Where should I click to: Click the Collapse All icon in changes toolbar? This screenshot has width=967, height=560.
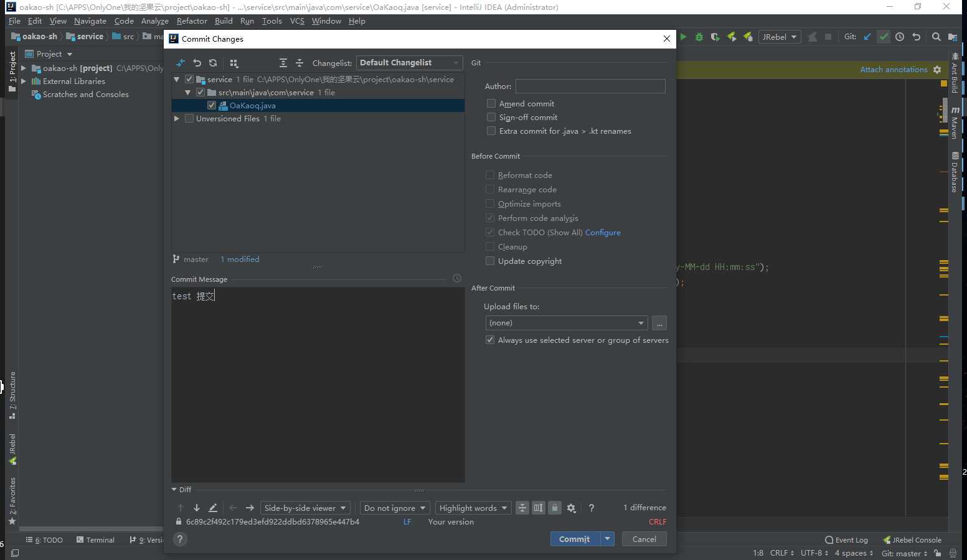point(300,63)
